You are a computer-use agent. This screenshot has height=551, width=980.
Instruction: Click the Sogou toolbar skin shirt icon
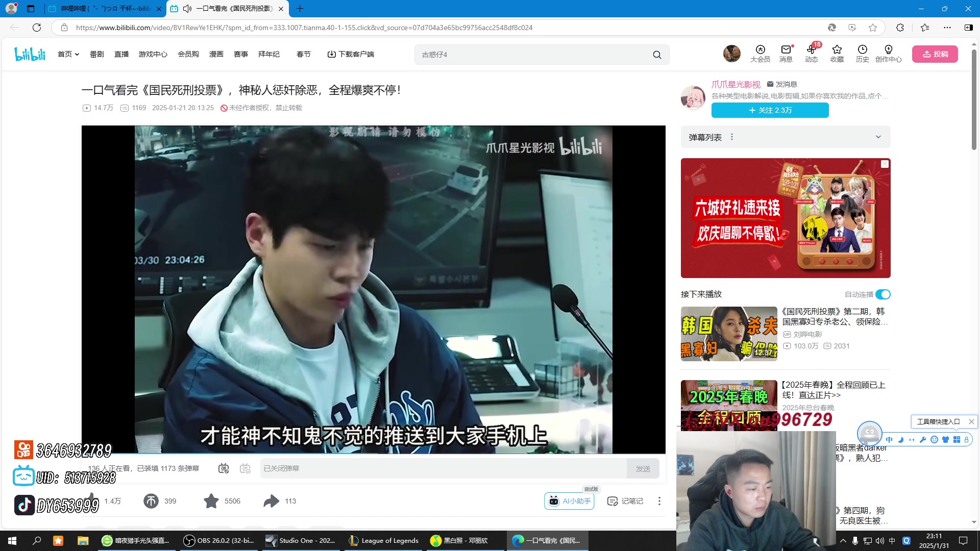[x=945, y=440]
